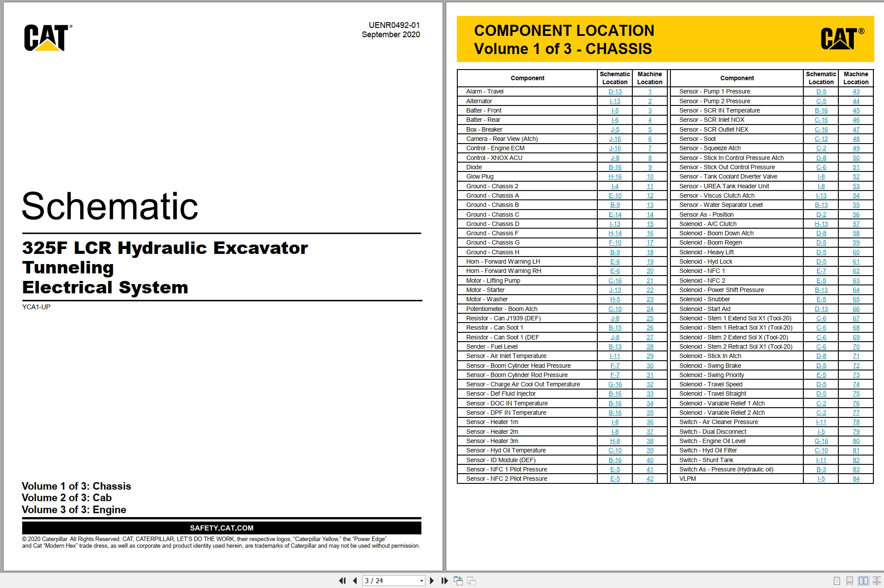Switch to two-page facing layout
Viewport: 884px width, 588px height.
[x=863, y=580]
